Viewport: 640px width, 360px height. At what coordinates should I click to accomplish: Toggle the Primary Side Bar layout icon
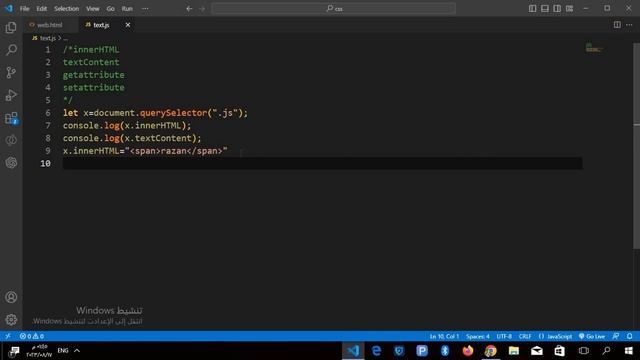click(x=532, y=9)
